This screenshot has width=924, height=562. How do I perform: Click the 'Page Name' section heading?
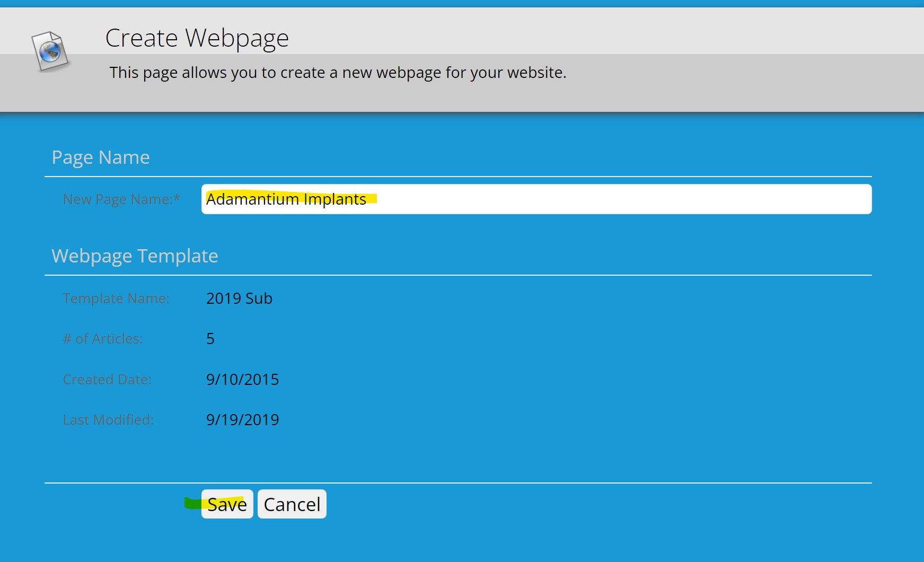click(x=101, y=157)
